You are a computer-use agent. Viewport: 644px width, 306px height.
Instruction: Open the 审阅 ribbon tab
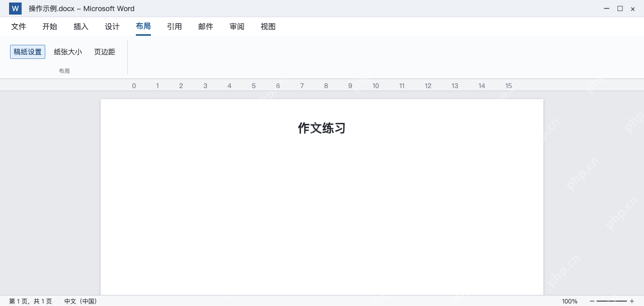pos(237,27)
